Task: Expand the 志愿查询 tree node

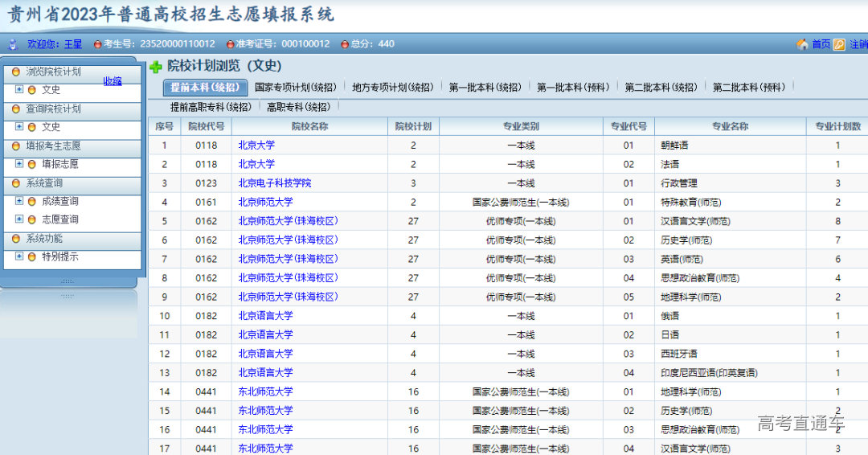Action: pyautogui.click(x=19, y=219)
